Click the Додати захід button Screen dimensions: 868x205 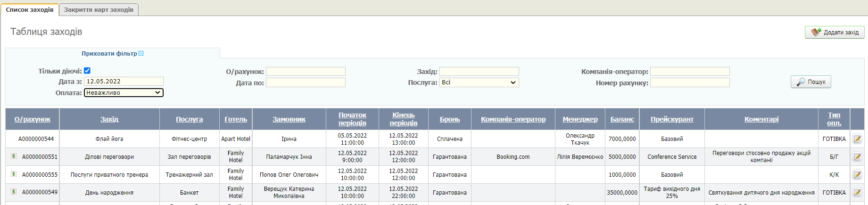tap(835, 33)
